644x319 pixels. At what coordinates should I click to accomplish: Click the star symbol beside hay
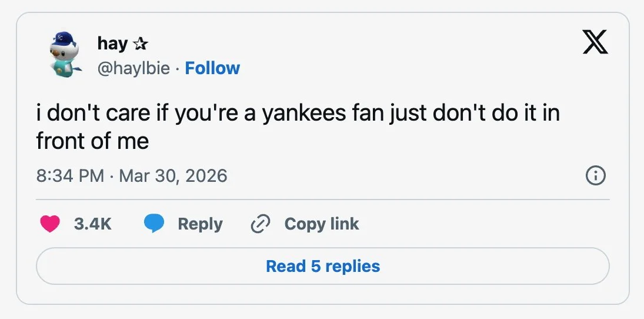coord(139,43)
